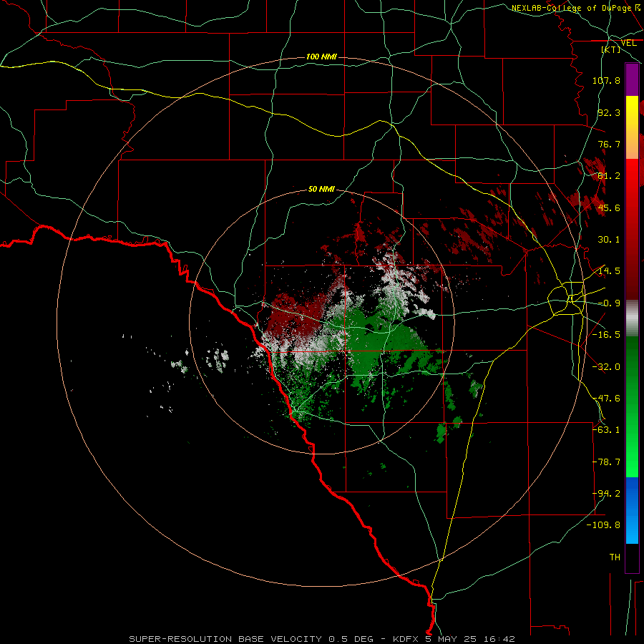Click the 92.3 velocity scale value
The image size is (644, 644).
pyautogui.click(x=609, y=112)
